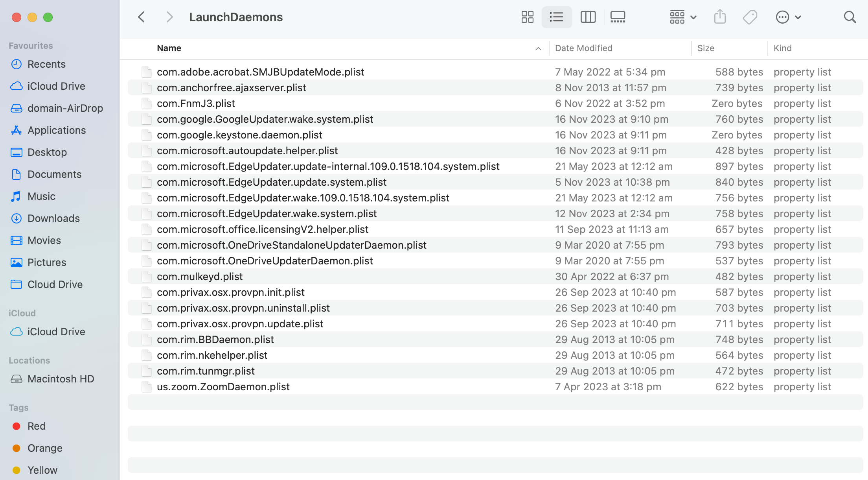The width and height of the screenshot is (868, 480).
Task: Click the Share toolbar icon
Action: (719, 17)
